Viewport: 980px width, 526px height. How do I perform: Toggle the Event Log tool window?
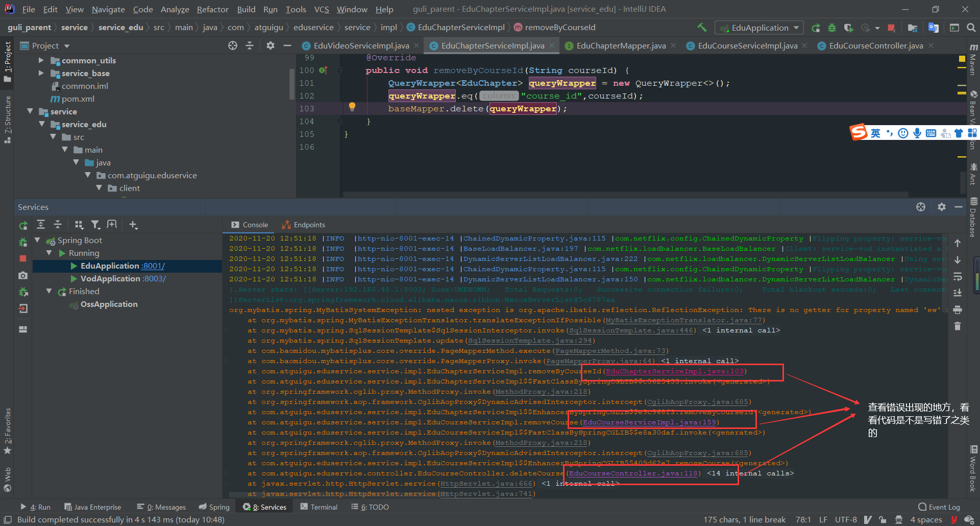tap(939, 507)
